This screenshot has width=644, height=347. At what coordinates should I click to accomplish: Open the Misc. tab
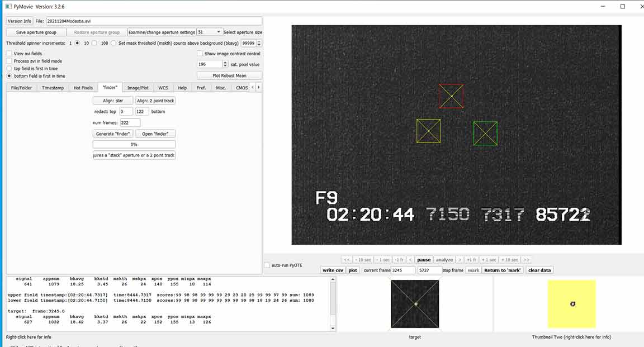221,88
